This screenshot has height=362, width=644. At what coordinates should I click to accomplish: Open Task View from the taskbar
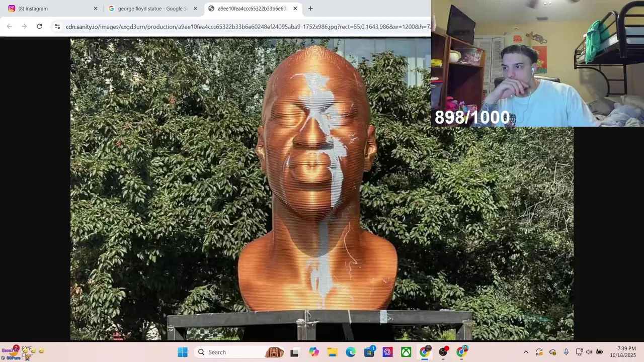[294, 352]
